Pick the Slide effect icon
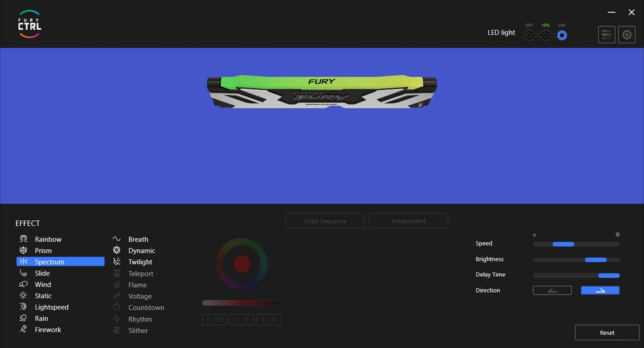Screen dimensions: 644x348 [x=23, y=273]
